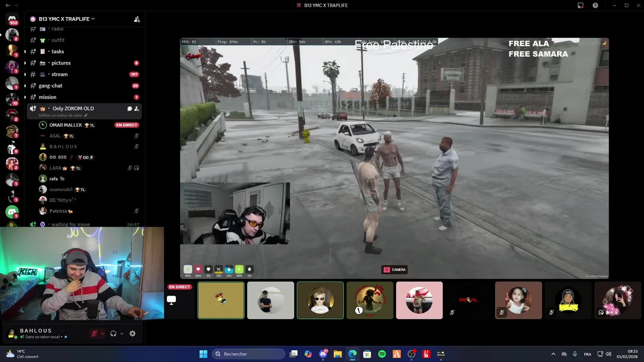Click the invite members icon beside server name
The height and width of the screenshot is (362, 644).
[x=137, y=19]
